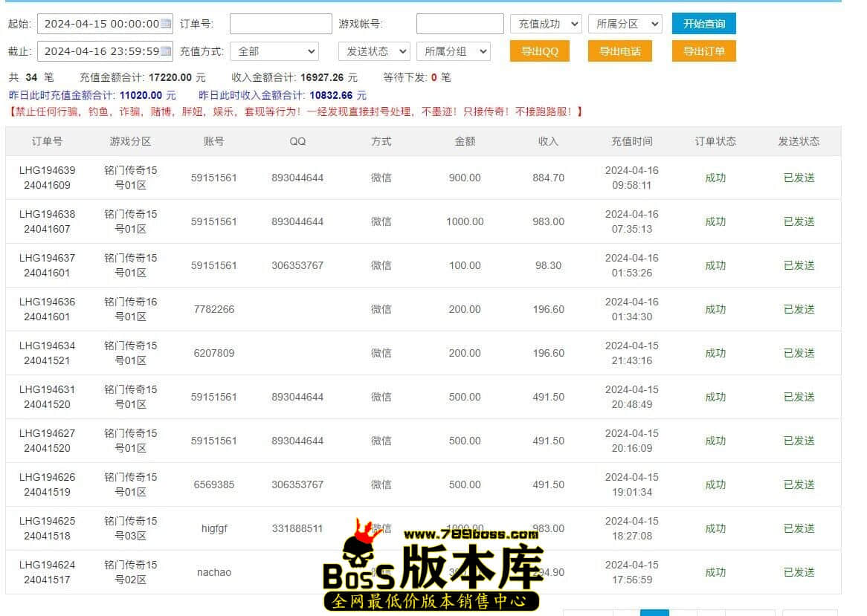Focus the 订单号 text field

point(280,24)
